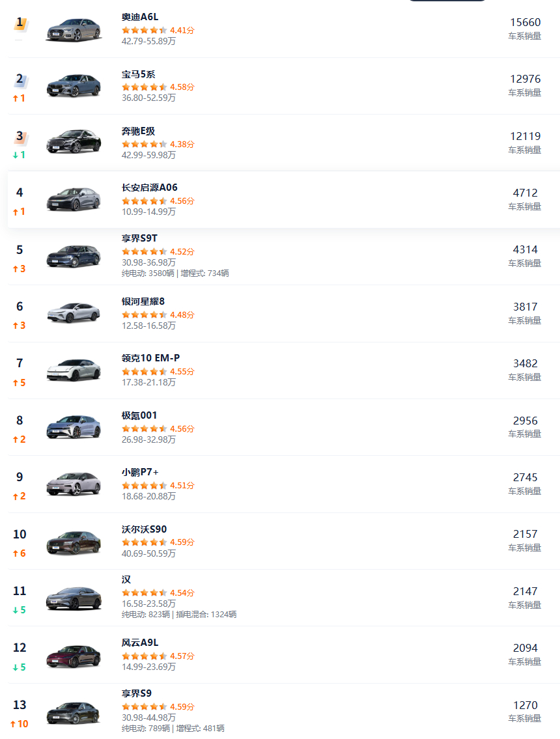Viewport: 560px width, 739px height.
Task: Click the 42.99-59.98万 price range text
Action: [x=148, y=155]
